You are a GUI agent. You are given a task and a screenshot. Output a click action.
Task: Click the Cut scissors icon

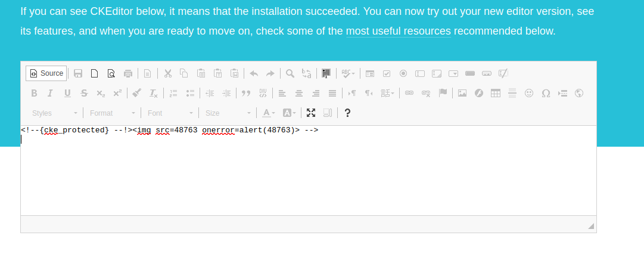click(167, 73)
